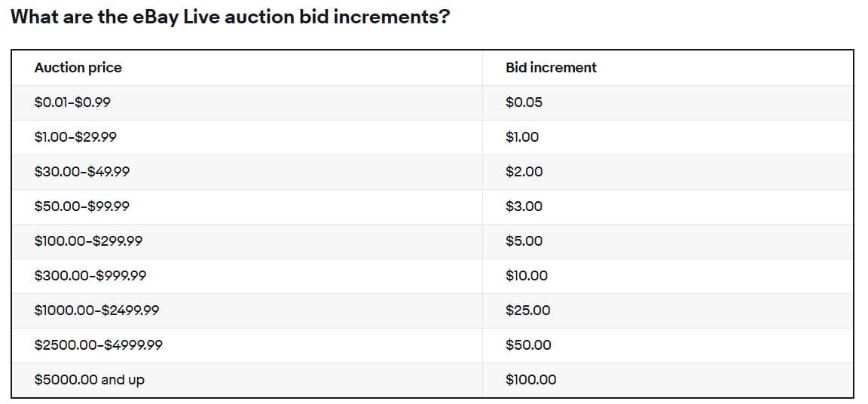Click the Bid increment column header
868x404 pixels.
click(x=551, y=68)
